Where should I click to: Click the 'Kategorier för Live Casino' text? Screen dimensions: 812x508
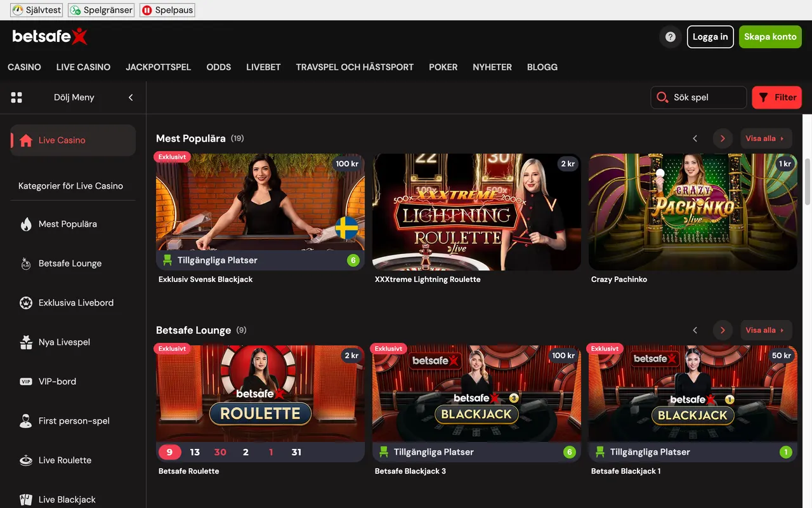click(71, 186)
